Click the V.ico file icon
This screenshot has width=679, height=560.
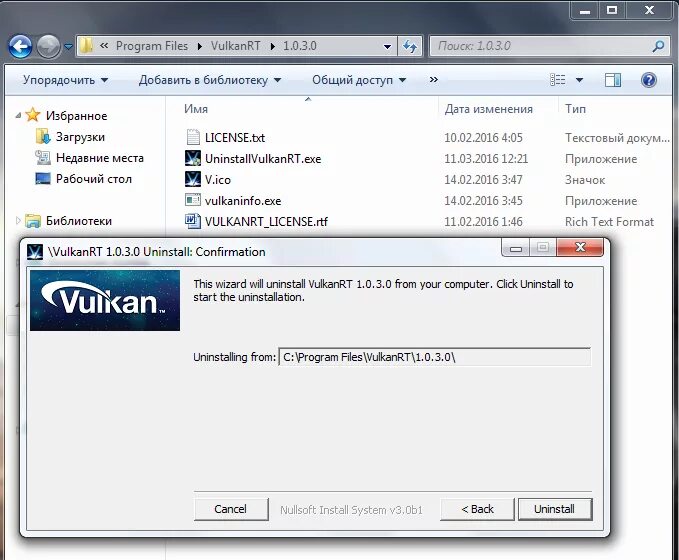193,179
